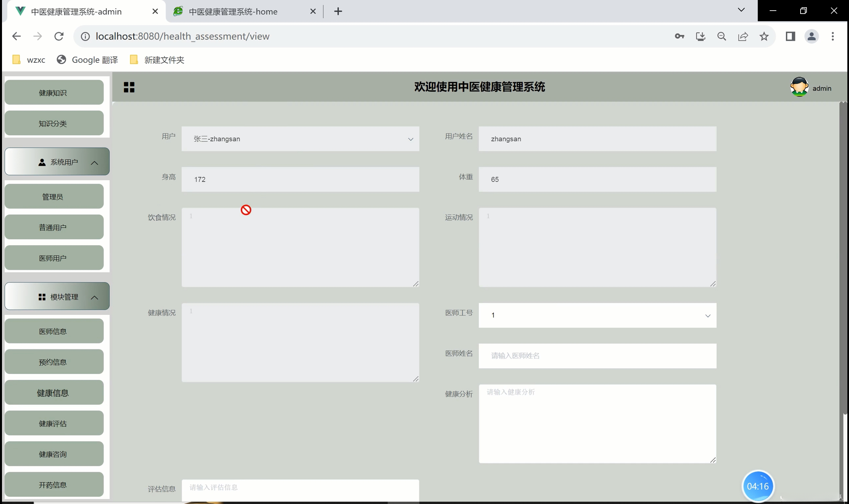Click the 健康分析 text area
The image size is (849, 504).
597,423
